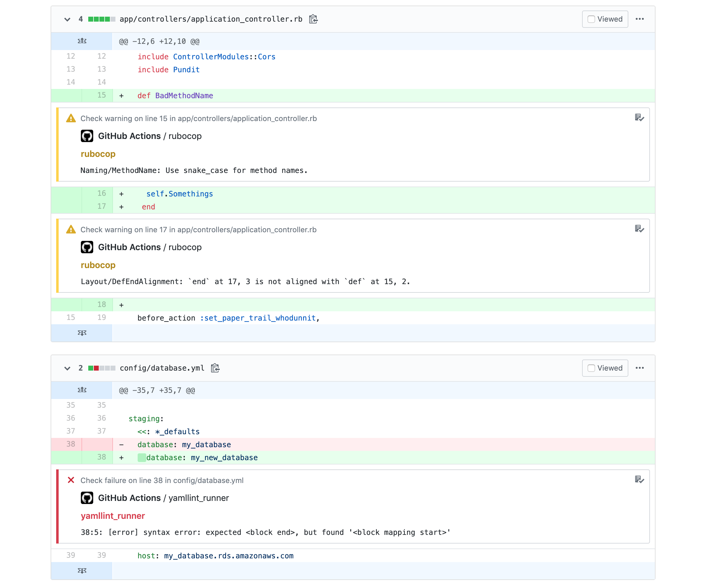
Task: Click GitHub avatar next to yamllint_runner
Action: tap(87, 498)
